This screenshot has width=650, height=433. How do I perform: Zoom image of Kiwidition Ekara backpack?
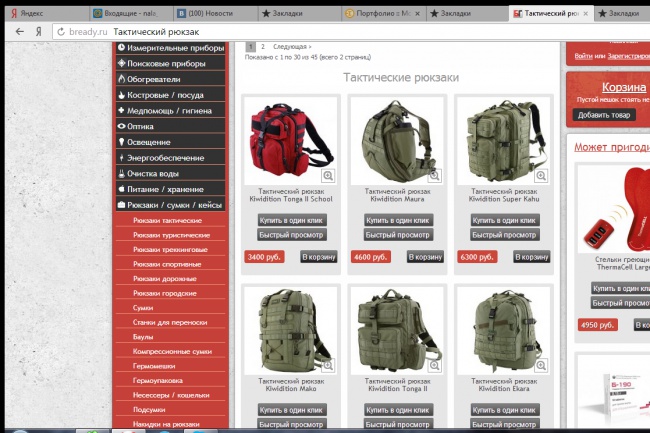coord(541,365)
